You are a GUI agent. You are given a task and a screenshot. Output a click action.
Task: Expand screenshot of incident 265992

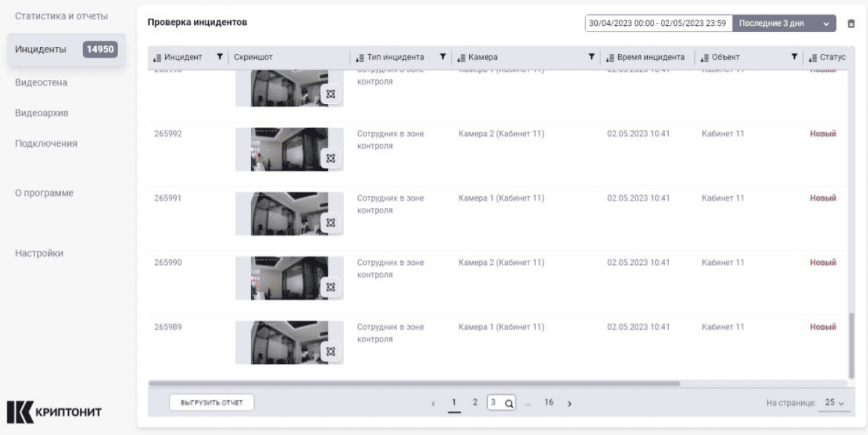click(x=331, y=158)
